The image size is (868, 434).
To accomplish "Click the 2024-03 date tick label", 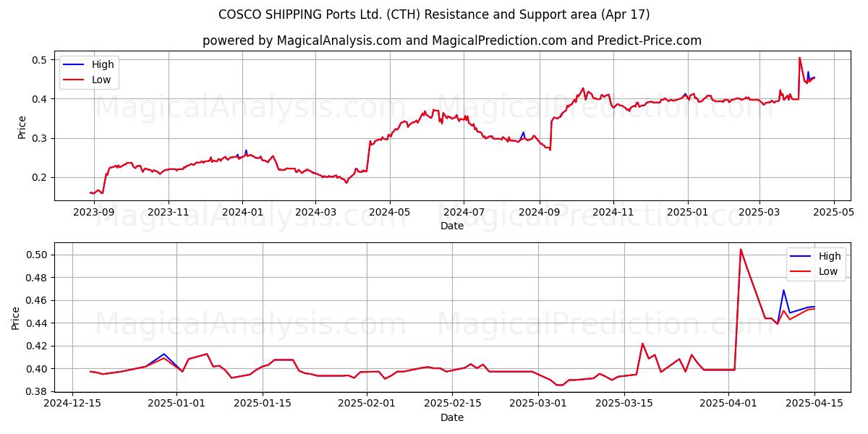I will pos(315,213).
